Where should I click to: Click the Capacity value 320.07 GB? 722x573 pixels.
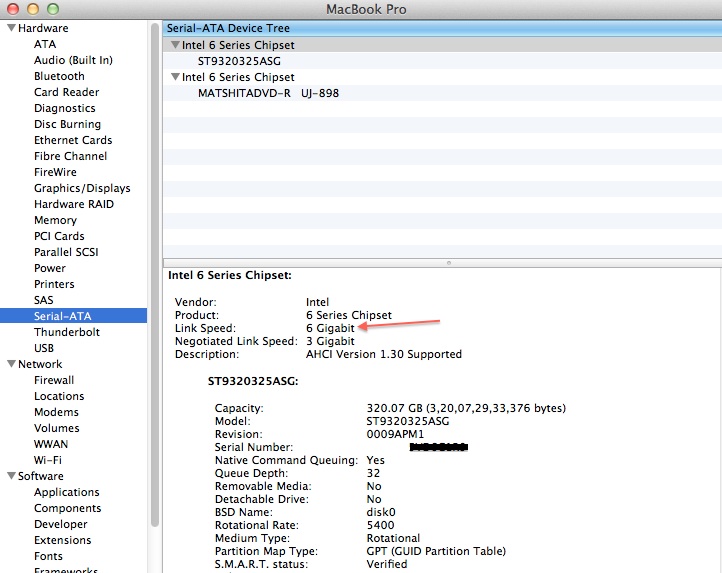pos(466,408)
